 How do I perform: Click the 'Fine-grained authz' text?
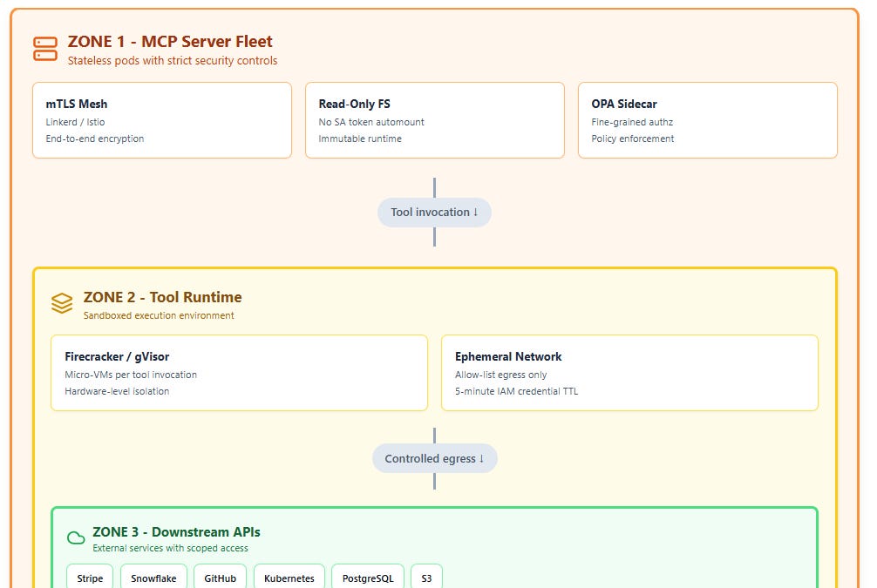click(x=632, y=122)
